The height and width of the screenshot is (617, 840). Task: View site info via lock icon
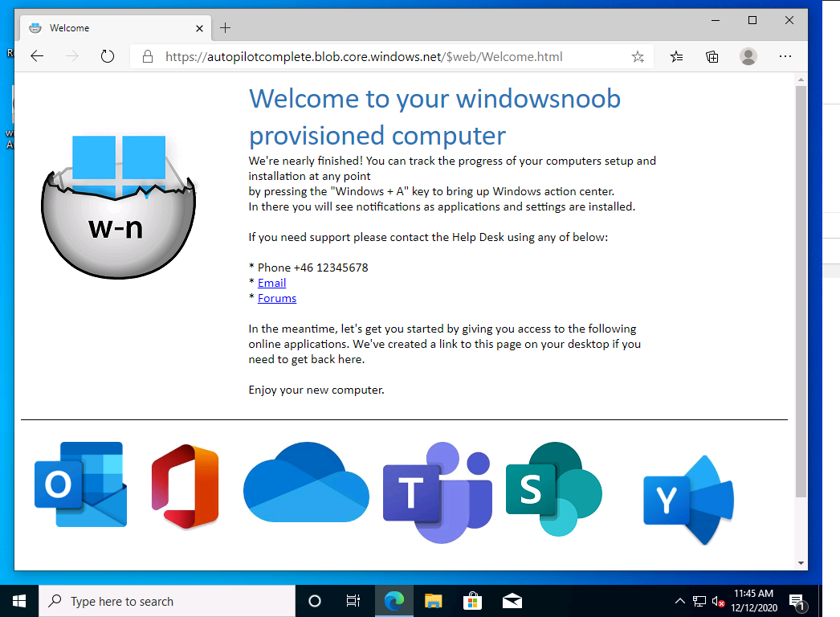pos(148,57)
